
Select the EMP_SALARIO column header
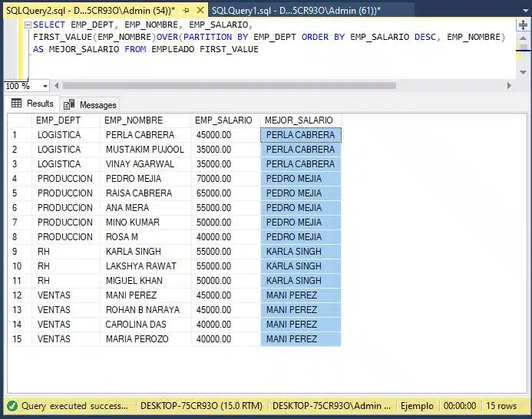tap(225, 120)
